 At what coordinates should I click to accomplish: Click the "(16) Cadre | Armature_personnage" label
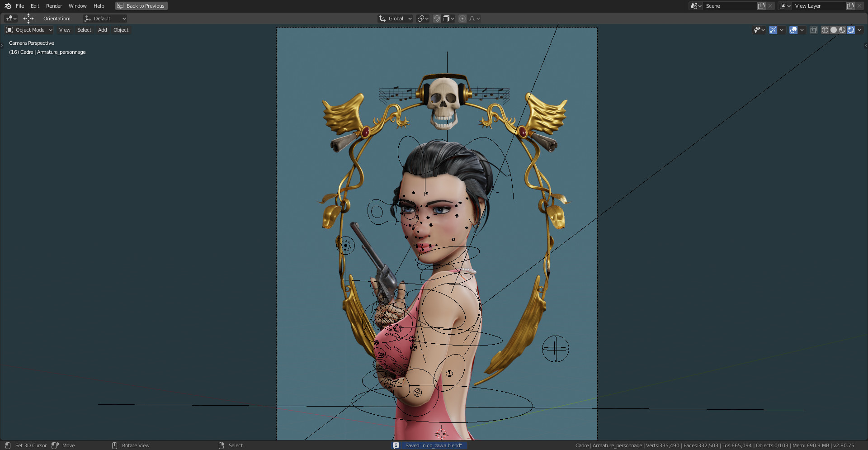tap(47, 52)
